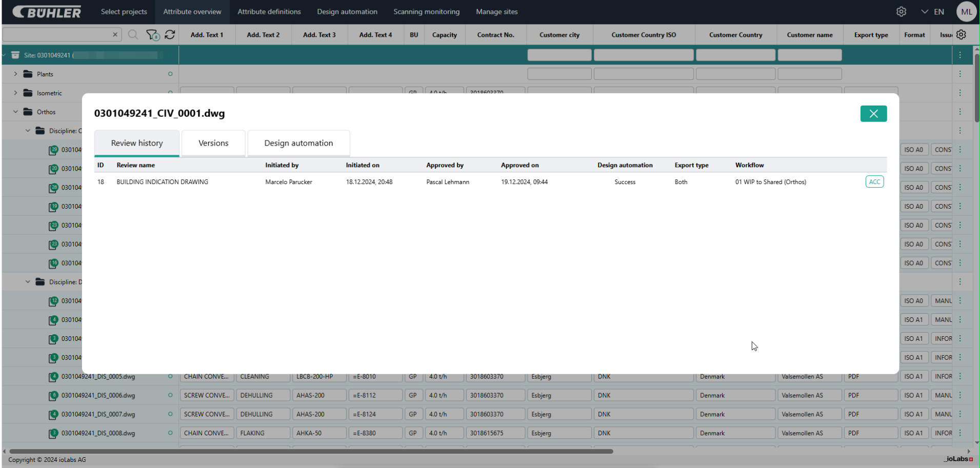Viewport: 980px width, 468px height.
Task: Select 0301049241_DIS_0006.dwg tree item
Action: point(98,395)
